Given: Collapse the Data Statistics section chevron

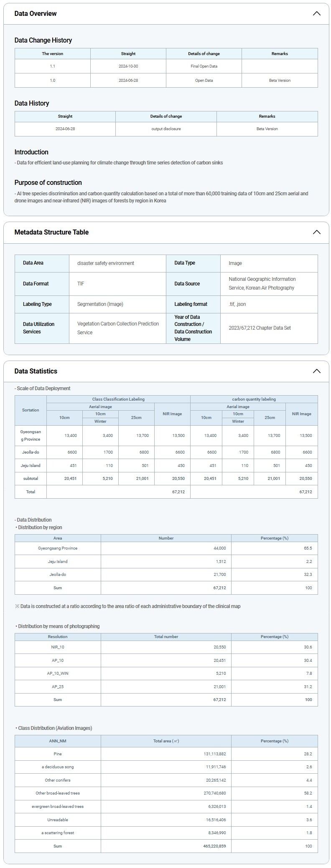Looking at the screenshot, I should coord(316,371).
